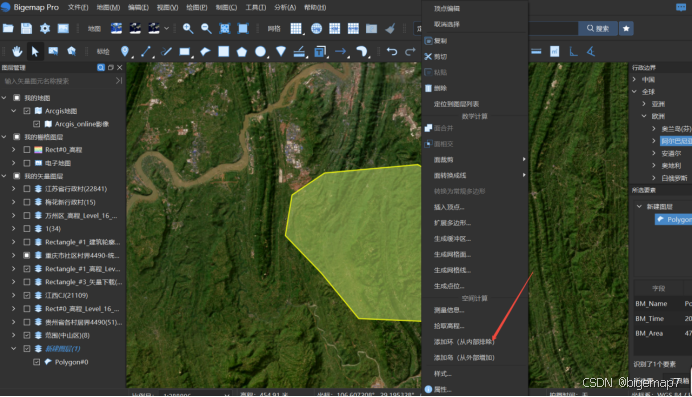Image resolution: width=692 pixels, height=397 pixels.
Task: Choose 删除 in context menu
Action: (x=475, y=88)
